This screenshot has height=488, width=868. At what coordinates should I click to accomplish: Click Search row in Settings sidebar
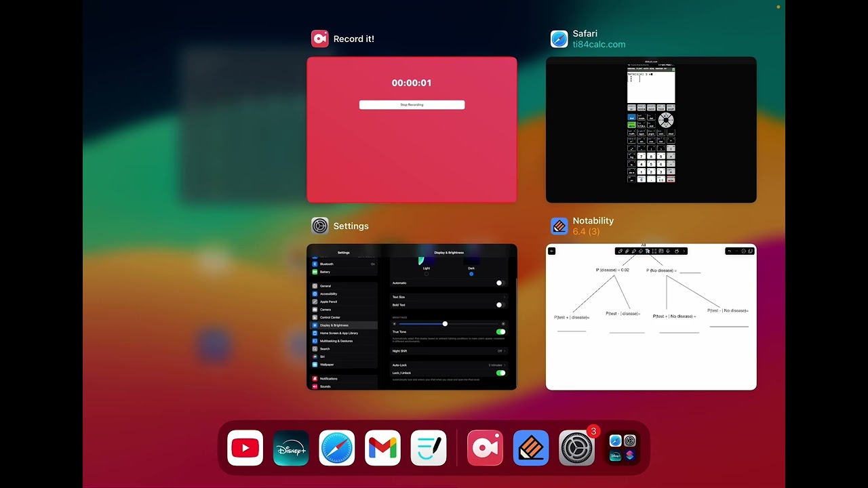(344, 349)
